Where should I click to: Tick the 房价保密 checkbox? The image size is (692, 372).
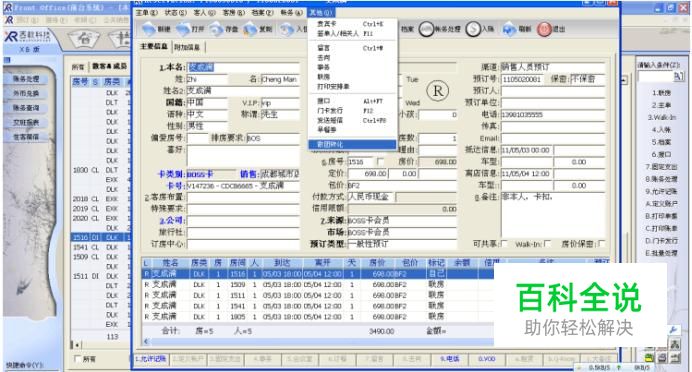[x=601, y=244]
